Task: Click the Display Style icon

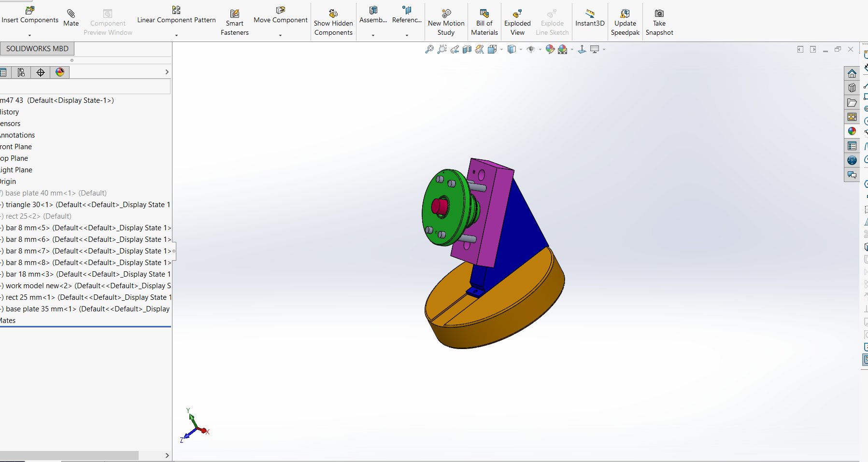Action: tap(512, 49)
